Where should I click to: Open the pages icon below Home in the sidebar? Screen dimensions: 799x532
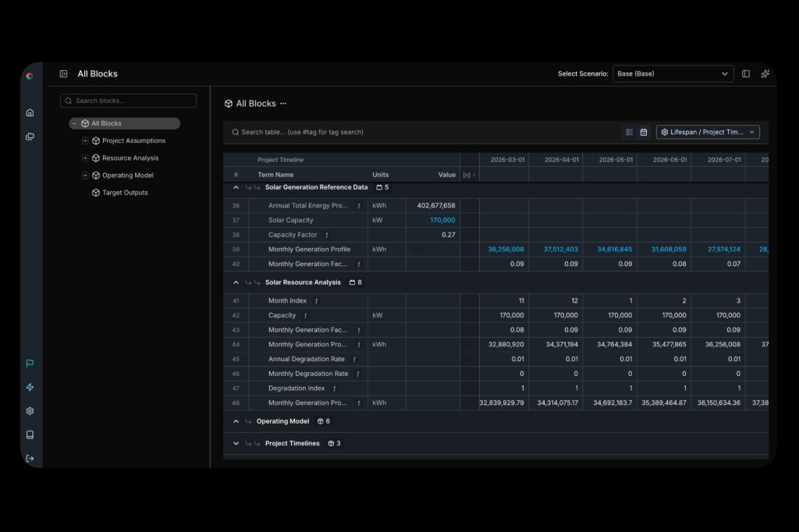click(30, 136)
